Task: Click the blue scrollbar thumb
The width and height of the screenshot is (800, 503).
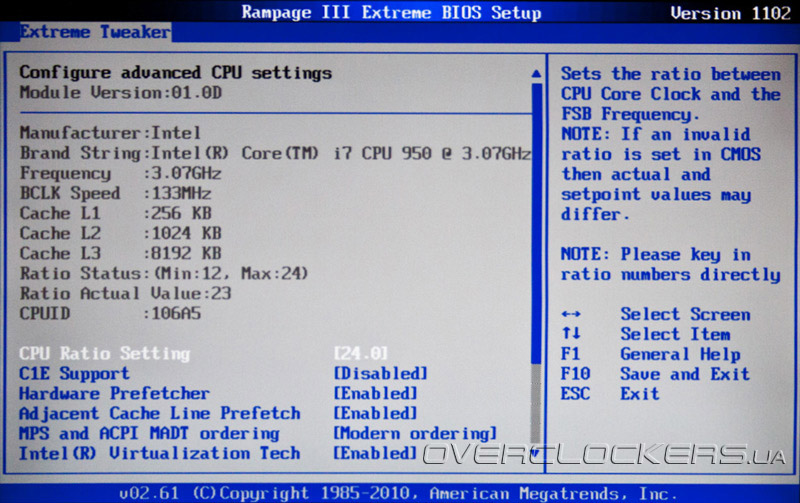Action: pyautogui.click(x=536, y=223)
